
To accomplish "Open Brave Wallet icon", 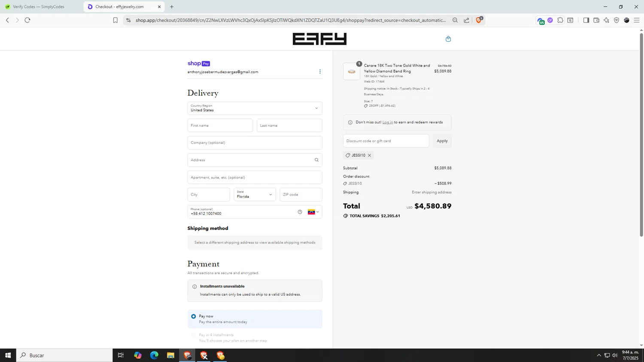I will [596, 20].
